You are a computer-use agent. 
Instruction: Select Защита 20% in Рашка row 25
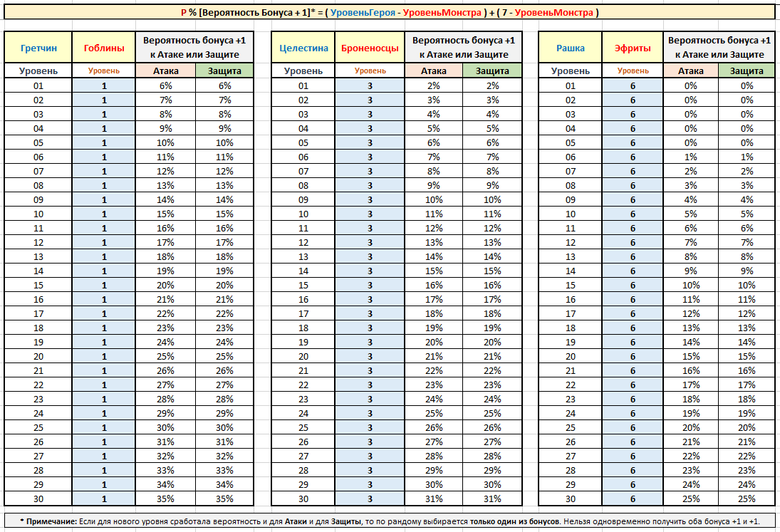747,427
